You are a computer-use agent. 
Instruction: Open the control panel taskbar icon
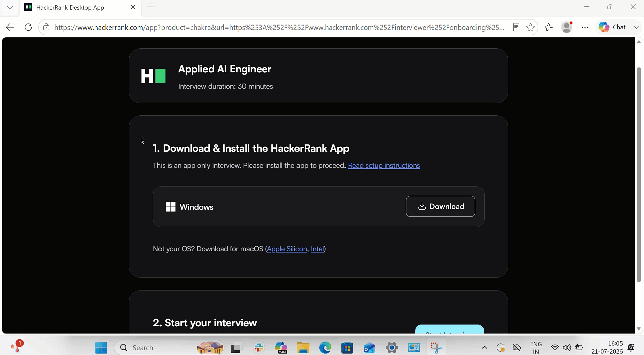coord(414,348)
